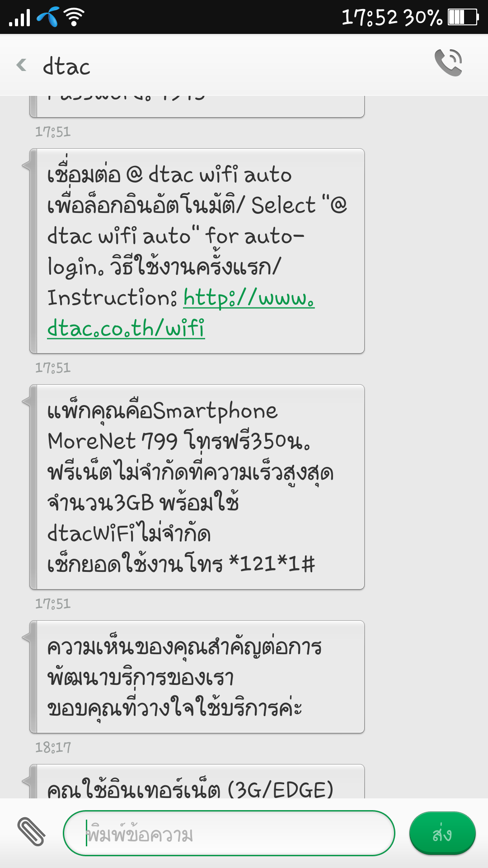
Task: Tap the WiFi status bar icon
Action: (74, 17)
